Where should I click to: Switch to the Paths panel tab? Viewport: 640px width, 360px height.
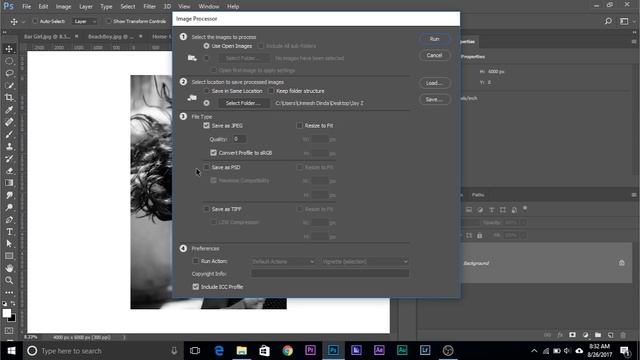click(x=478, y=195)
